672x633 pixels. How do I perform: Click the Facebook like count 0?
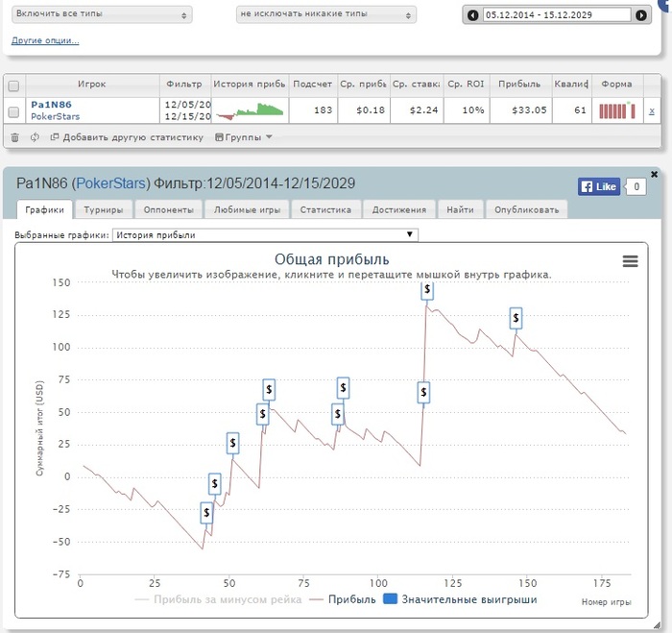point(636,186)
